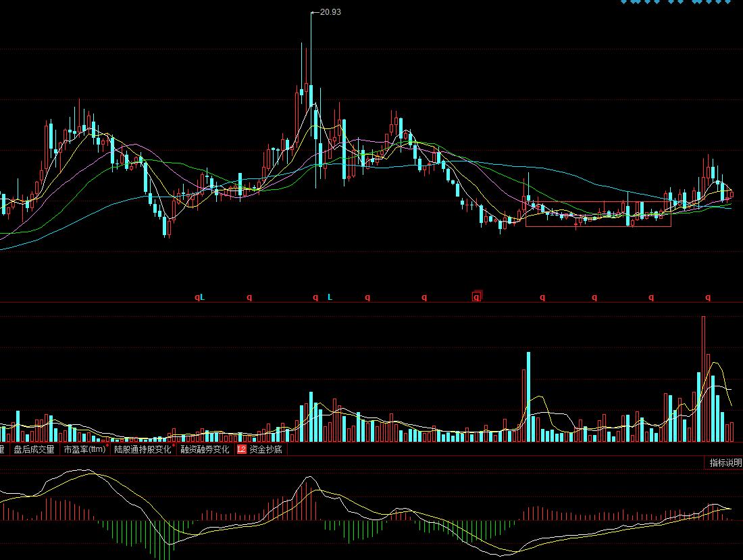
Task: Select the tallest red volume bar
Action: tap(704, 378)
